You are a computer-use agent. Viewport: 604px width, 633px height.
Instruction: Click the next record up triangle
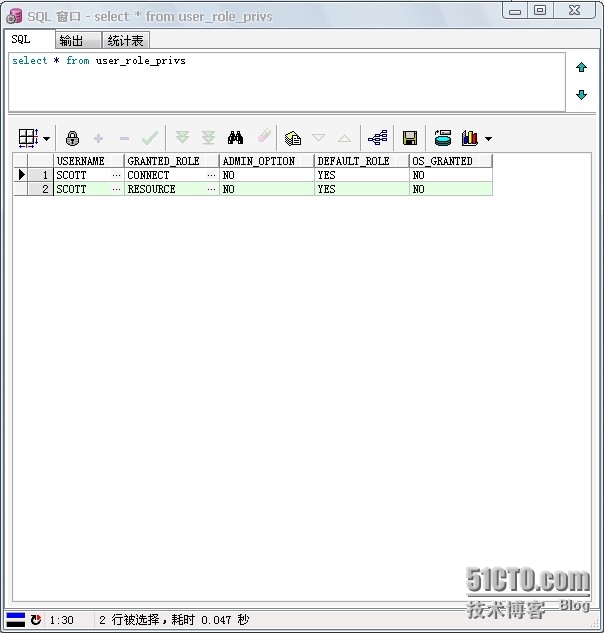pos(344,138)
